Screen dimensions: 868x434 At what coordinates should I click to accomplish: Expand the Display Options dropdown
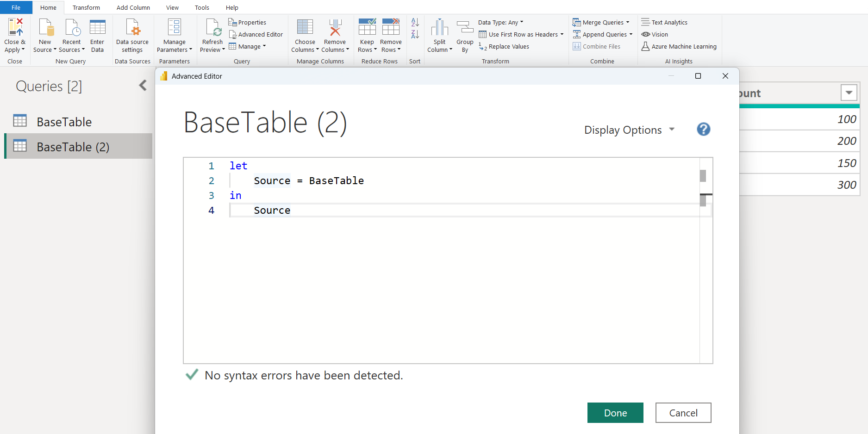click(x=629, y=130)
